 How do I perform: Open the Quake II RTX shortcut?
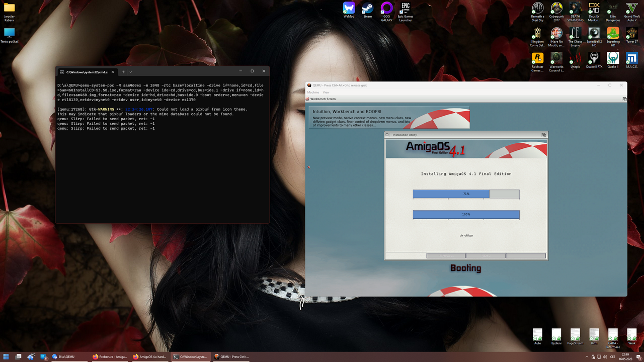pos(594,59)
